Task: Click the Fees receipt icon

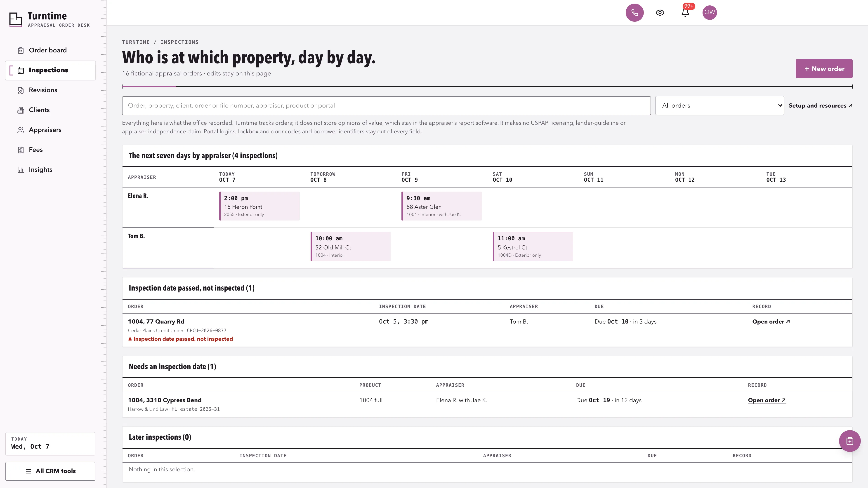Action: [21, 150]
